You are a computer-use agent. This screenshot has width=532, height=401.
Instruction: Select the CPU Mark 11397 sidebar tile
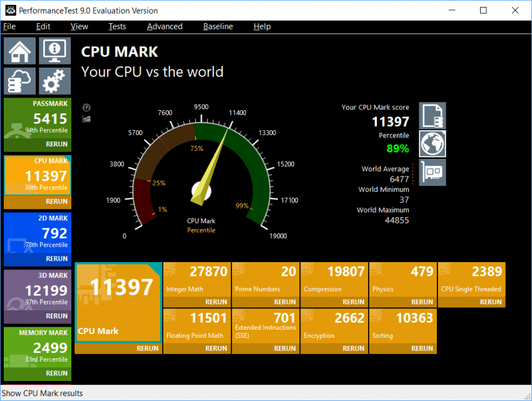point(38,176)
